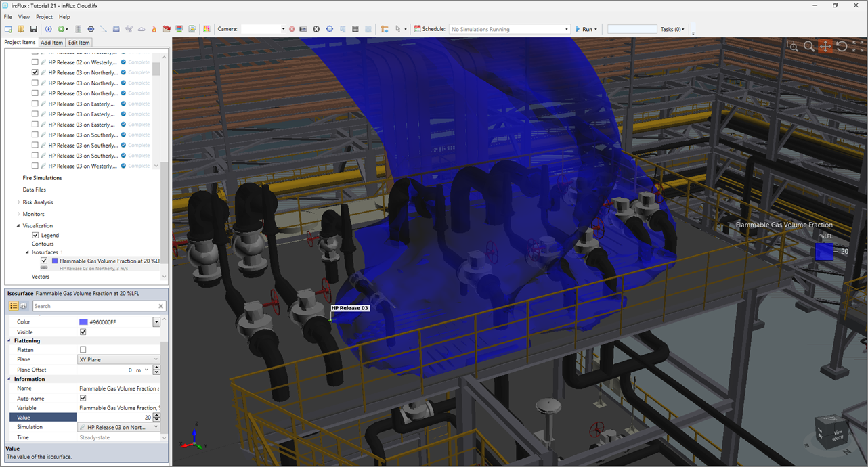Viewport: 868px width, 467px height.
Task: Click the blue 20 %LFL legend swatch
Action: pos(824,251)
